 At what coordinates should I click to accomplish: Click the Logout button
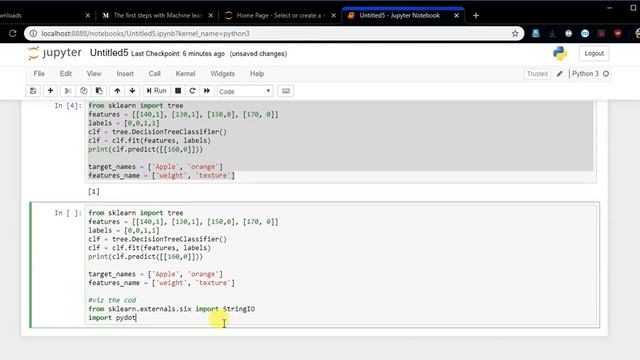594,53
